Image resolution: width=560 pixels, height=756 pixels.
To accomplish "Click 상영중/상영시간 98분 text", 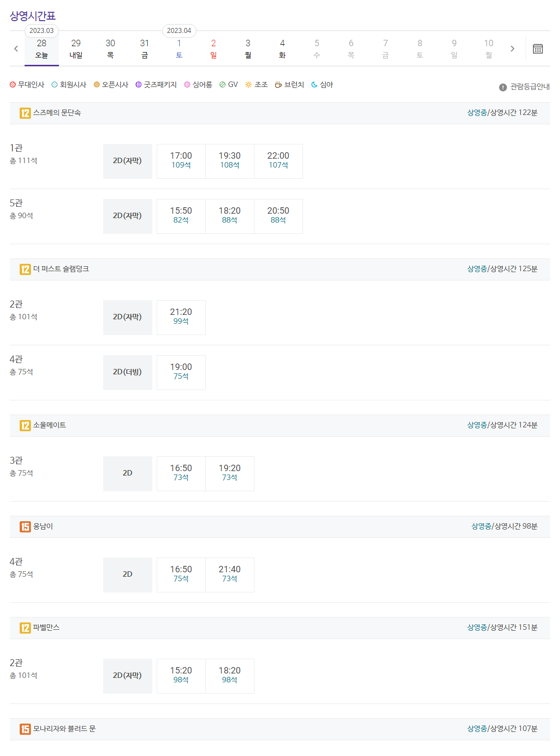I will [504, 527].
